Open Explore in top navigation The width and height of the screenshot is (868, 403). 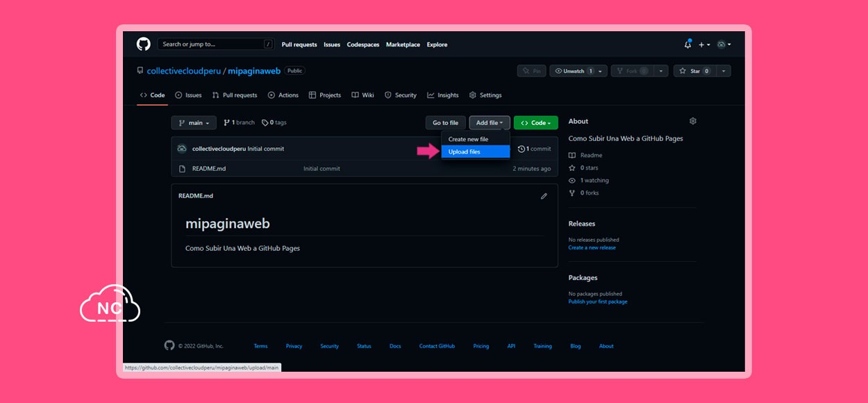pos(437,44)
